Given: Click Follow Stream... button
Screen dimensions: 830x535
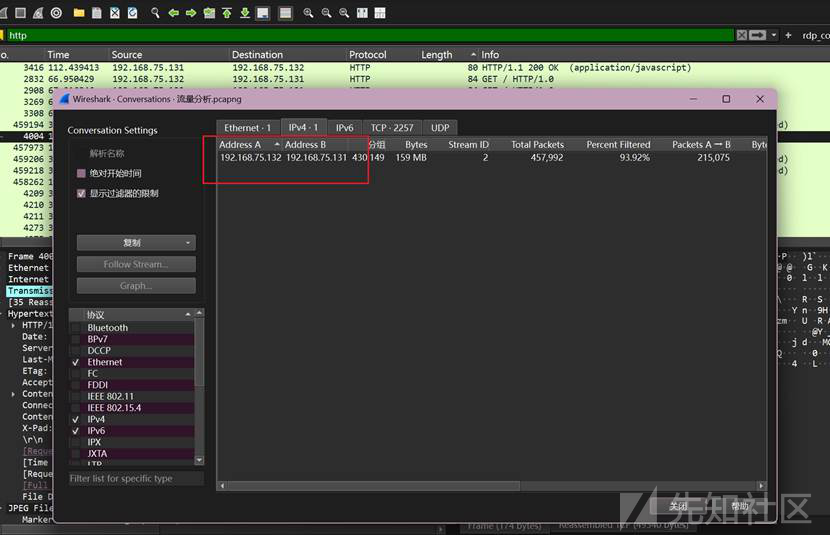Looking at the screenshot, I should (x=136, y=264).
